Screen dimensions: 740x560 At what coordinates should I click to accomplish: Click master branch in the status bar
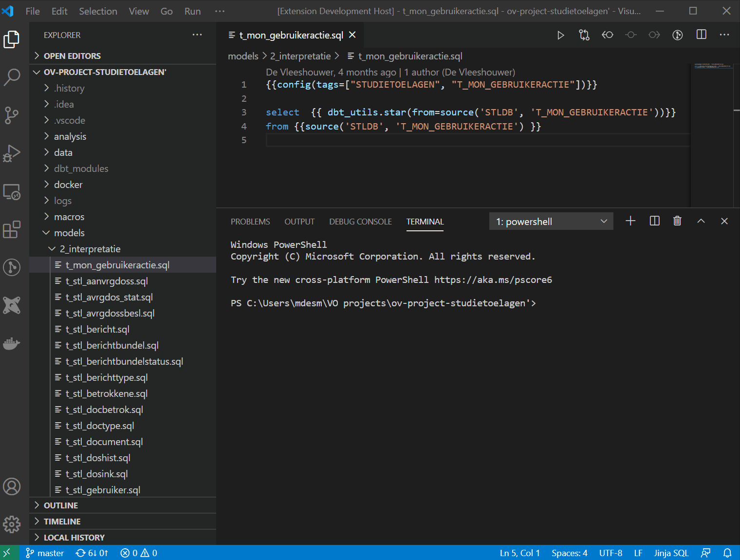pyautogui.click(x=45, y=553)
